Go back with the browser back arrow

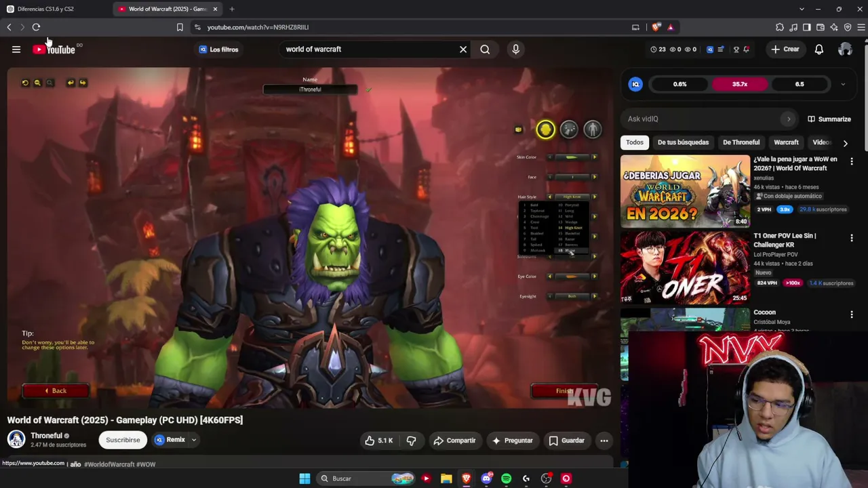pyautogui.click(x=9, y=27)
